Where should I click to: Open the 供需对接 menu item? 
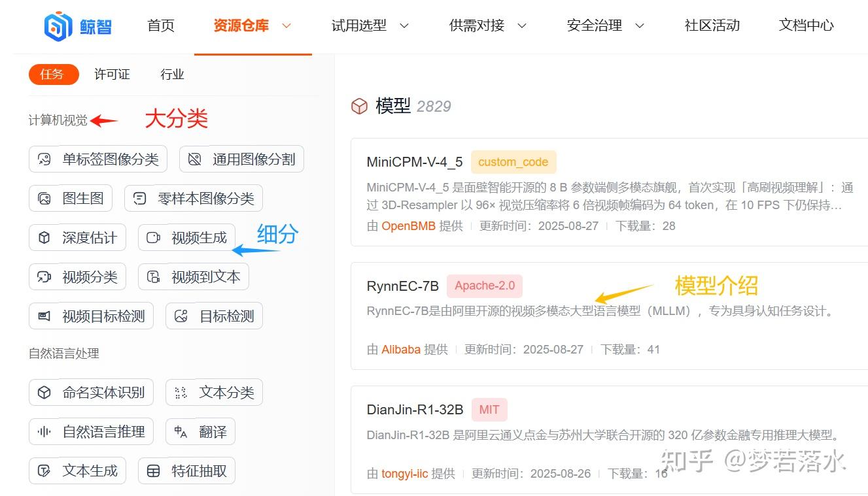[x=477, y=25]
